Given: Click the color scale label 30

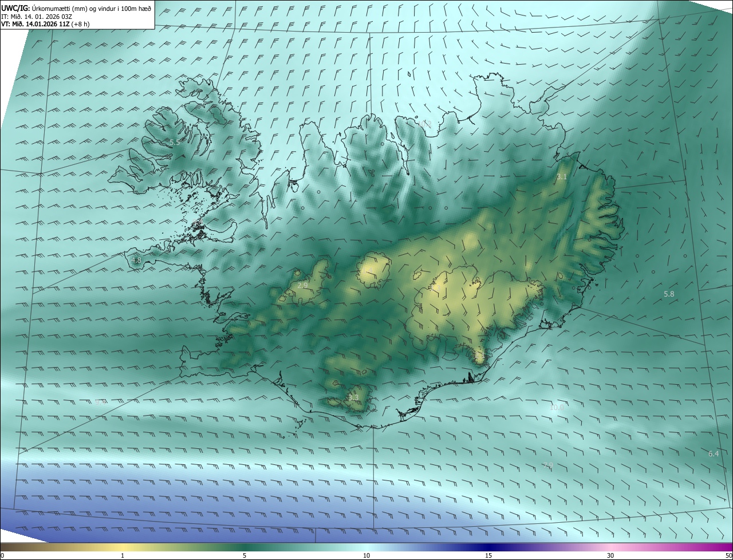Looking at the screenshot, I should (x=610, y=555).
